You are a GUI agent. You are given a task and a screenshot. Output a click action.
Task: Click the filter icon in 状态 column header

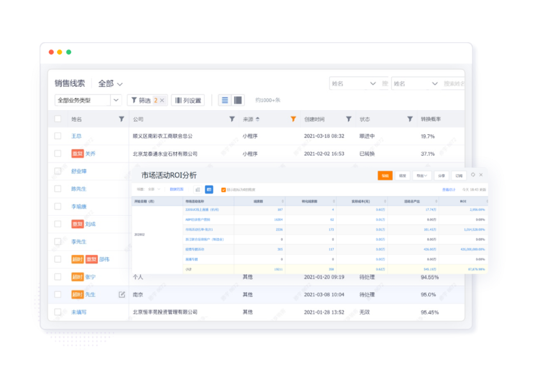[410, 119]
